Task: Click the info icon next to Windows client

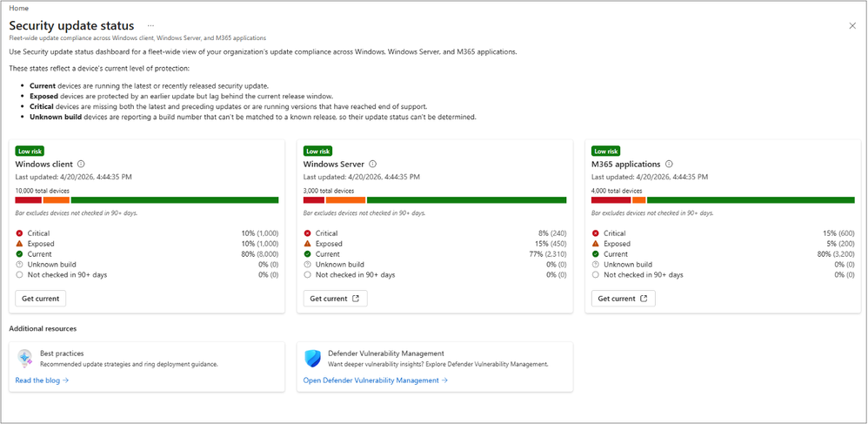Action: pyautogui.click(x=82, y=164)
